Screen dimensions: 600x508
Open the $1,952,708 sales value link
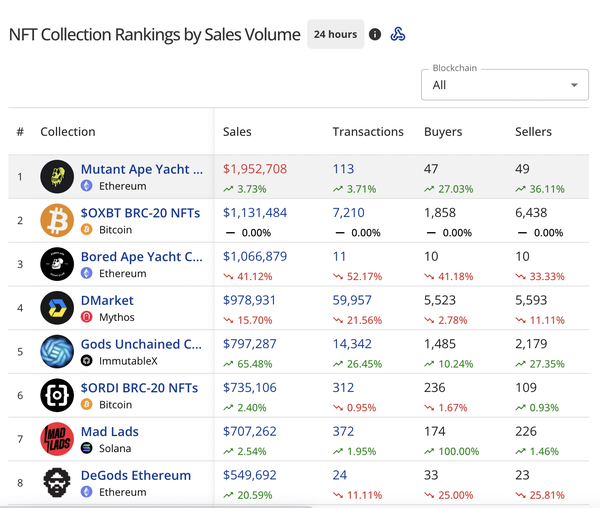[255, 169]
